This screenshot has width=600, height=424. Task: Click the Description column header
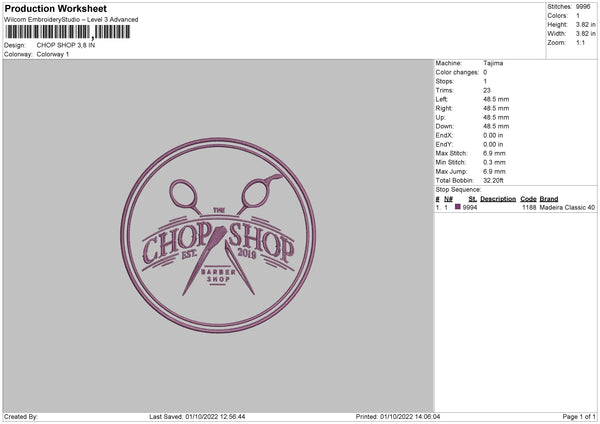[x=498, y=199]
